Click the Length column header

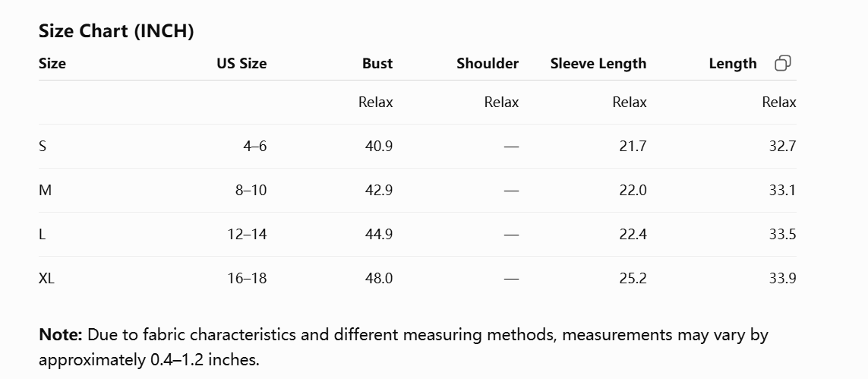coord(733,64)
